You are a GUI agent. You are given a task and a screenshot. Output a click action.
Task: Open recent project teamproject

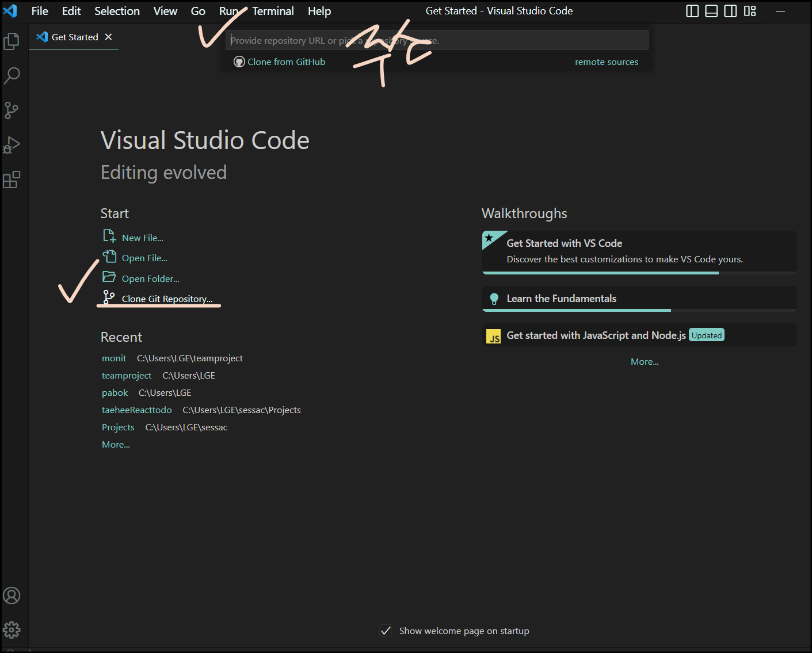[127, 375]
